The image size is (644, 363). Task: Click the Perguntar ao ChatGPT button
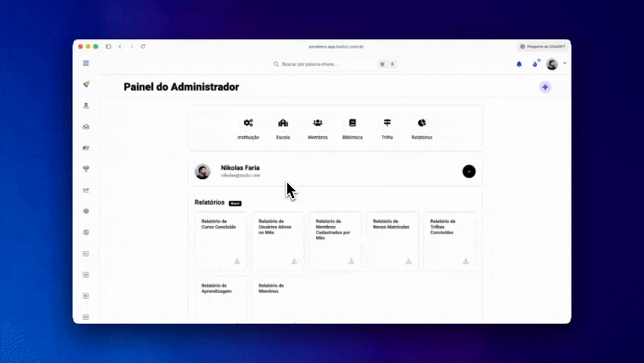541,46
